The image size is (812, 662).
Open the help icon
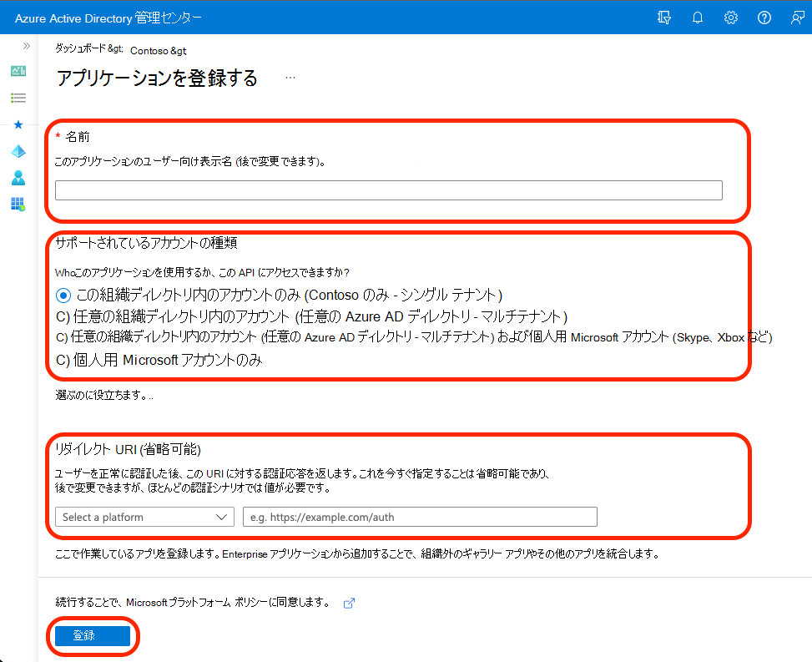(764, 17)
